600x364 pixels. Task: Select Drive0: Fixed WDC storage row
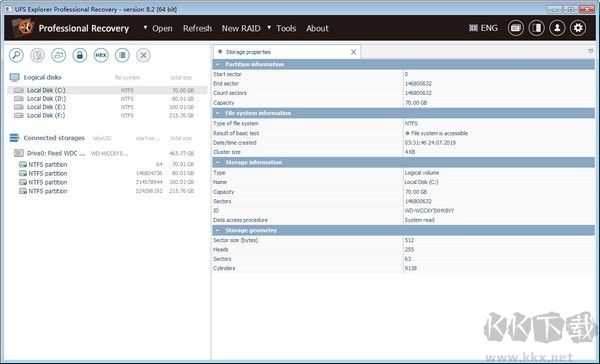107,153
